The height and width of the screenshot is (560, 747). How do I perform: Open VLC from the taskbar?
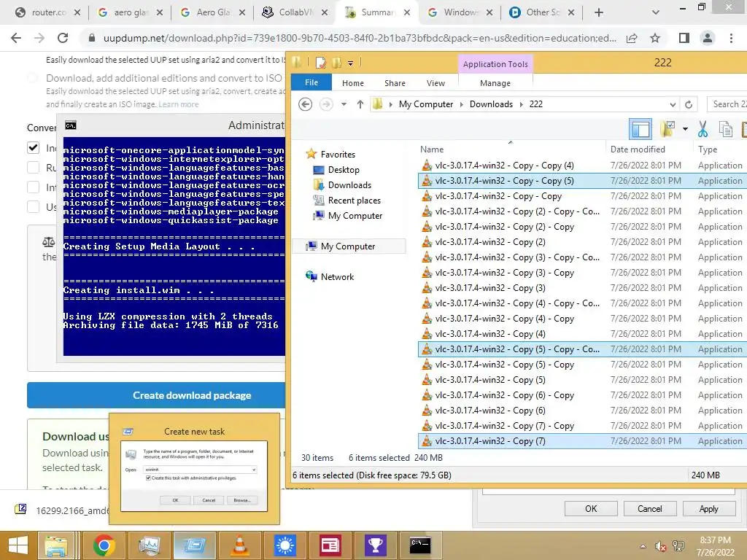pos(239,545)
